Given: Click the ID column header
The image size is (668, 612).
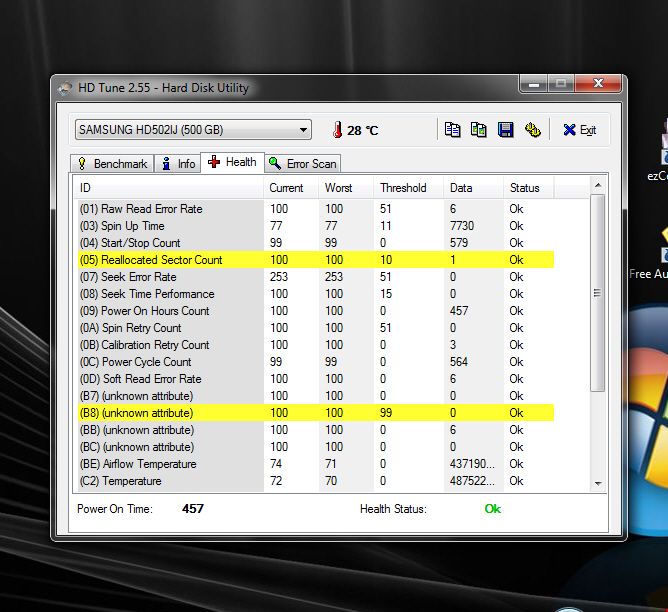Looking at the screenshot, I should tap(168, 188).
